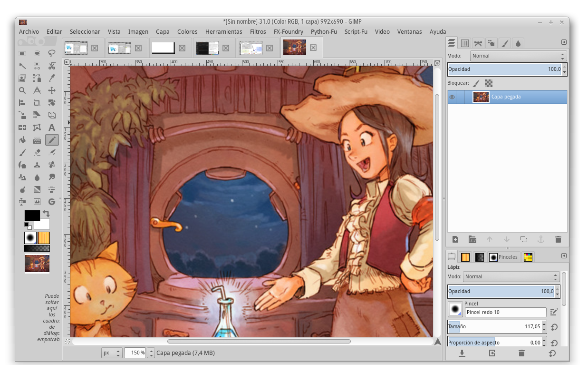
Task: Switch to the Channels tab in layers dock
Action: point(465,43)
